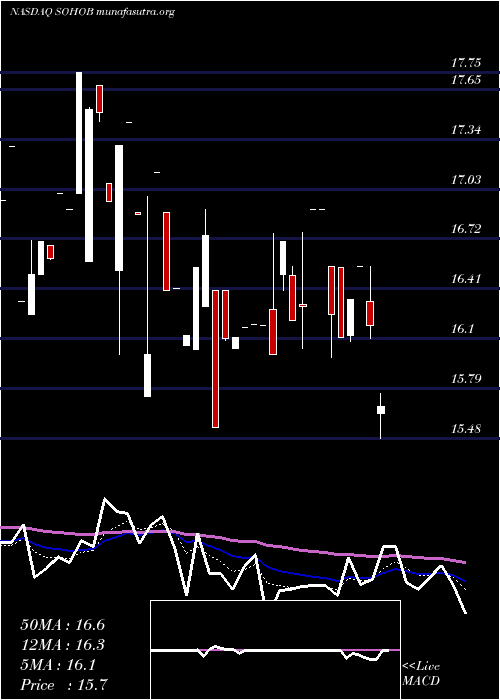Click the NASDAQ SOHOB munafasutra.org title text

92,12
